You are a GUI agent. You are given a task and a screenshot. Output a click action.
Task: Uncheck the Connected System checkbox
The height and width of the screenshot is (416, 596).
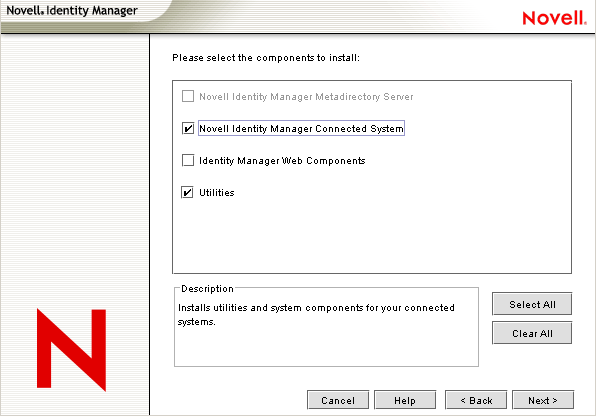click(x=188, y=128)
